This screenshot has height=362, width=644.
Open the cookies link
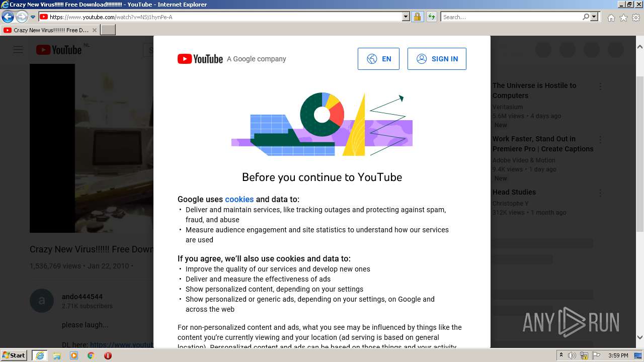click(x=239, y=199)
